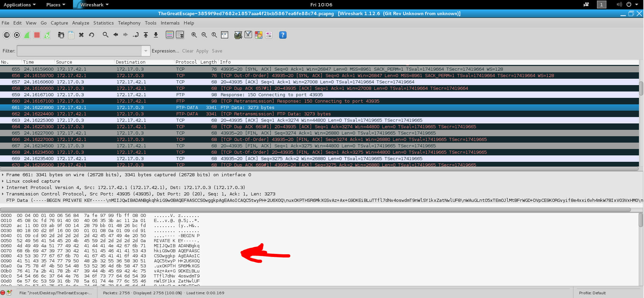The image size is (644, 298).
Task: Toggle packet list colorization
Action: (170, 35)
